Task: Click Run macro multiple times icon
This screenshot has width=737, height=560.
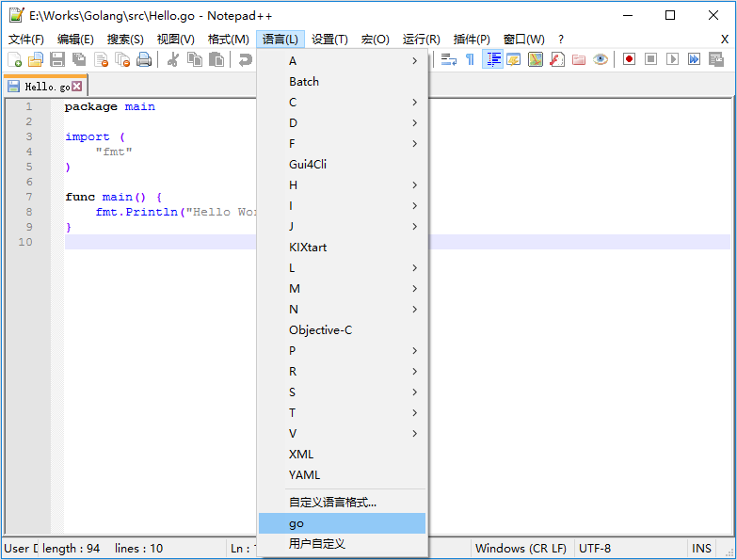Action: [694, 59]
